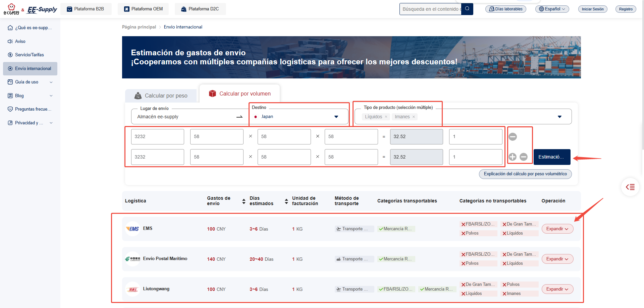Click the Imanes not-transportable tag
Image resolution: width=644 pixels, height=308 pixels.
click(520, 294)
